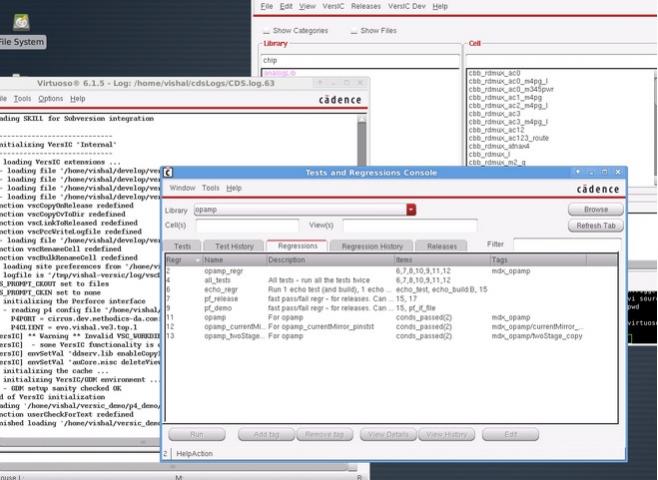
Task: Select the opamp_currentMi... regression row
Action: tap(391, 326)
